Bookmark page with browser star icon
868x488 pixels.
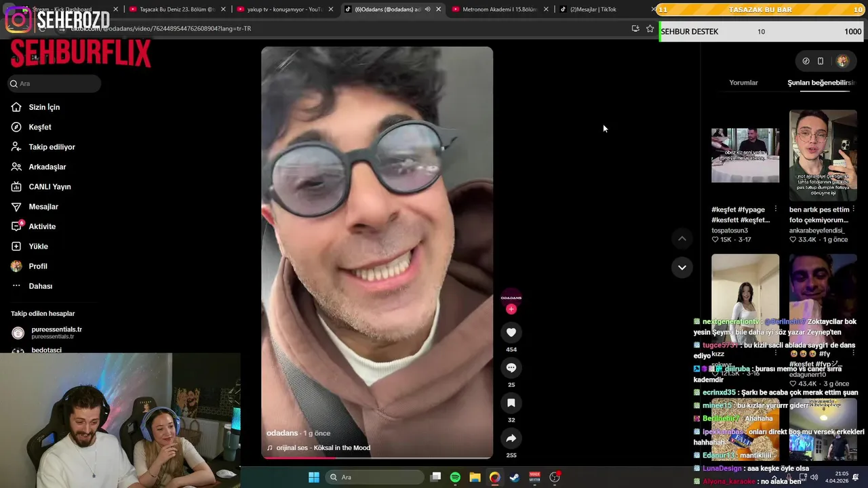(x=650, y=28)
